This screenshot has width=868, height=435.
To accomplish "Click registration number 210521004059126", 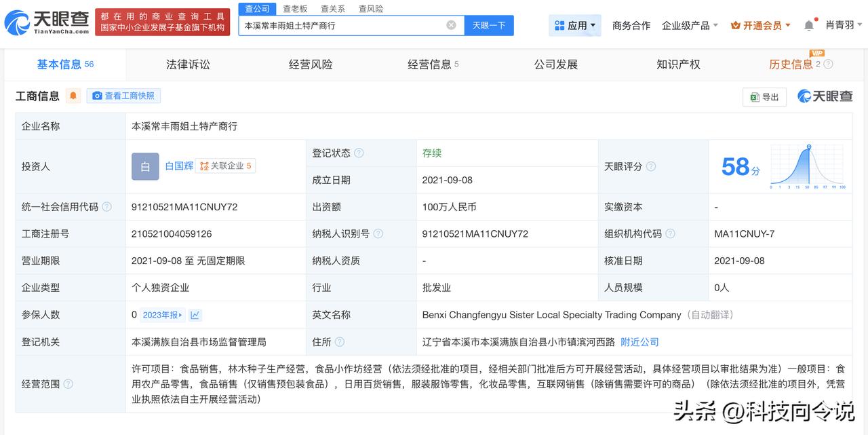I will pos(172,233).
